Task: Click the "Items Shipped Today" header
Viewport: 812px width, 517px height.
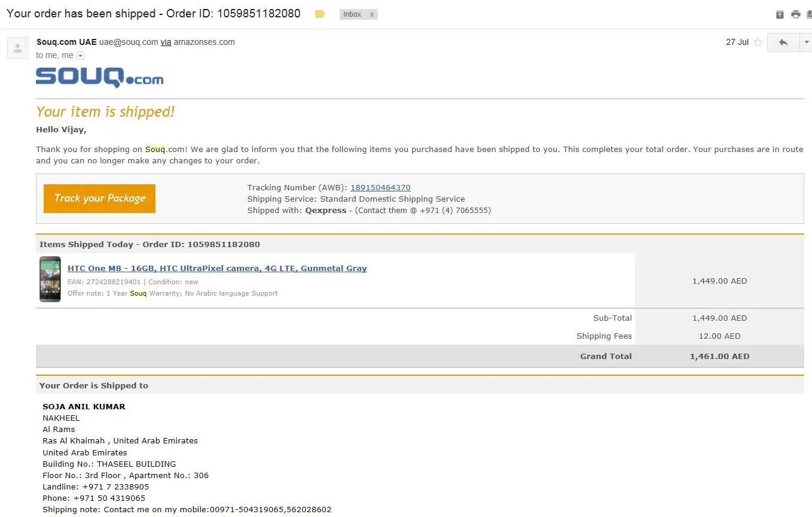Action: coord(149,245)
